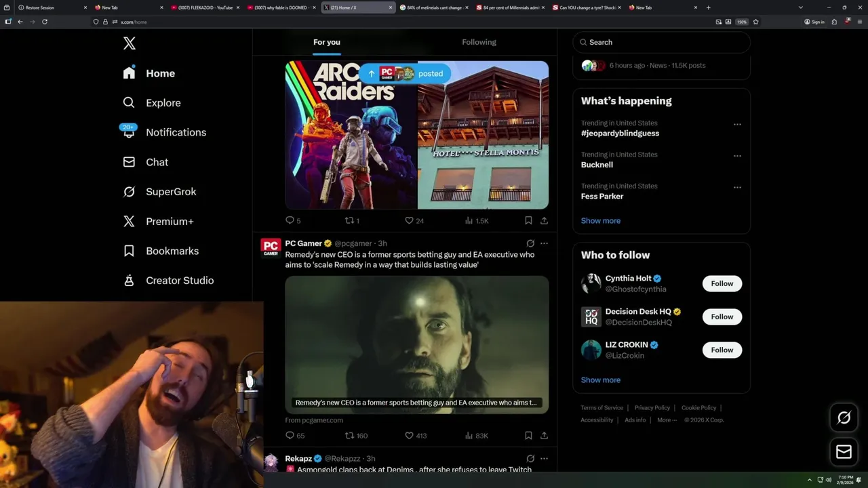Follow LIZ CROKIN

(x=722, y=350)
